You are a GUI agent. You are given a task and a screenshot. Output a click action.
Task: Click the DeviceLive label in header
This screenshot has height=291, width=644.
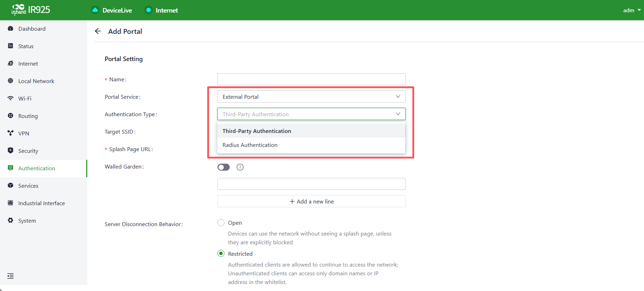click(x=117, y=10)
